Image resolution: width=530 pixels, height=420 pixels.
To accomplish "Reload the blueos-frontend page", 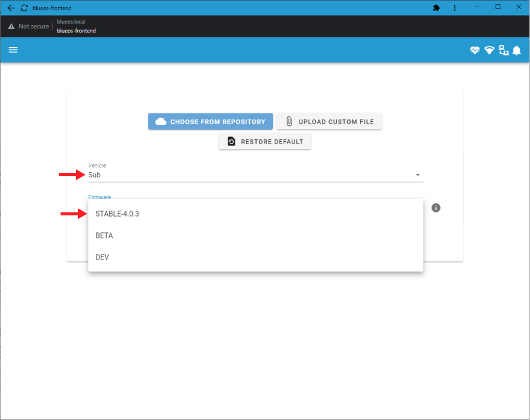I will [x=24, y=8].
